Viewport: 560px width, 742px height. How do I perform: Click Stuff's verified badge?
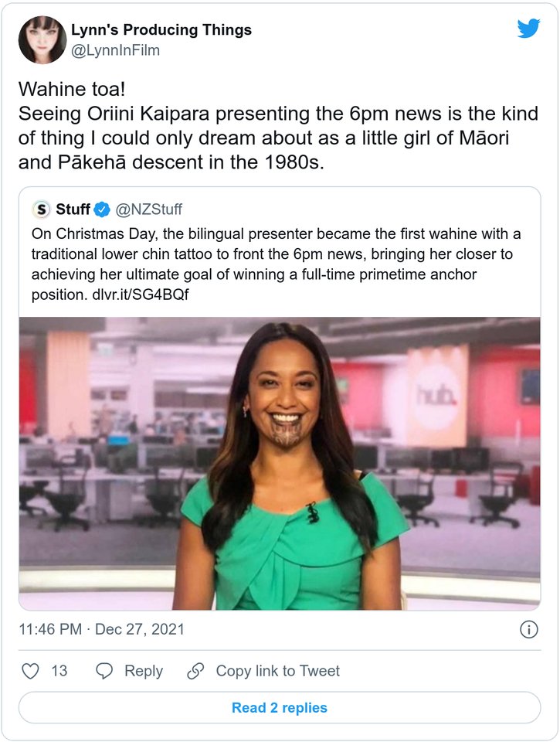coord(102,209)
